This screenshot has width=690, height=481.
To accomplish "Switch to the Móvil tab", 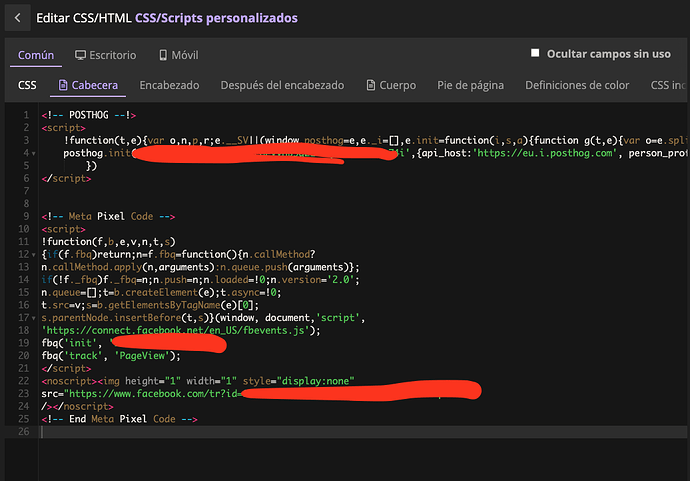I will 179,55.
